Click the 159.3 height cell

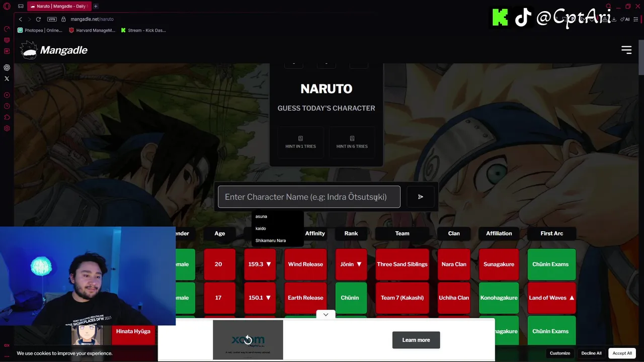260,264
